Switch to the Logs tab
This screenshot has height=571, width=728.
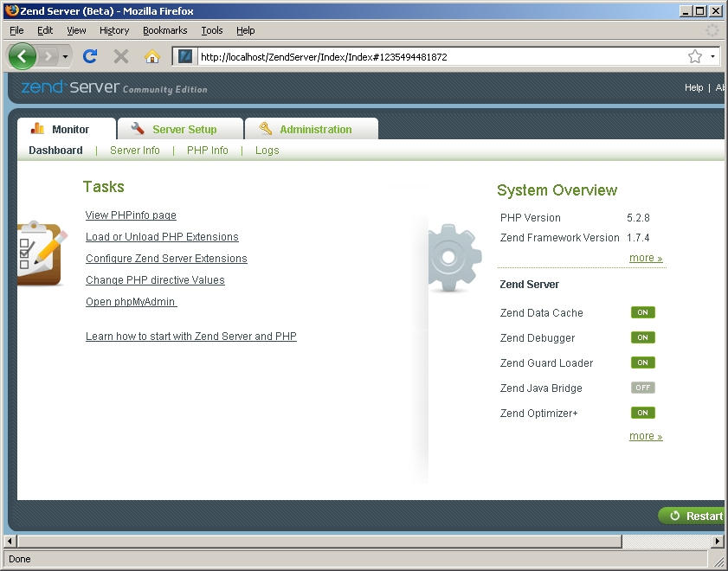(x=267, y=150)
